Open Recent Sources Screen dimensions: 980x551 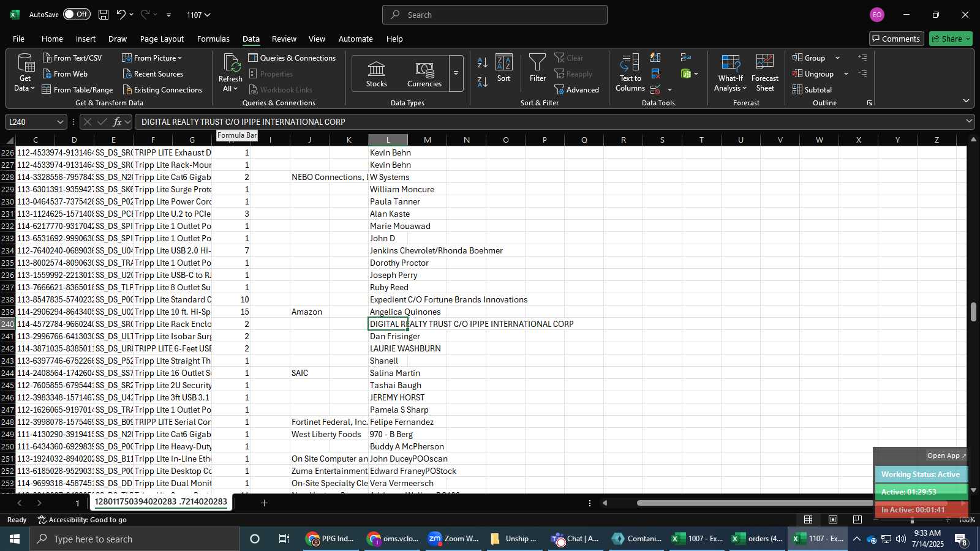click(x=153, y=73)
